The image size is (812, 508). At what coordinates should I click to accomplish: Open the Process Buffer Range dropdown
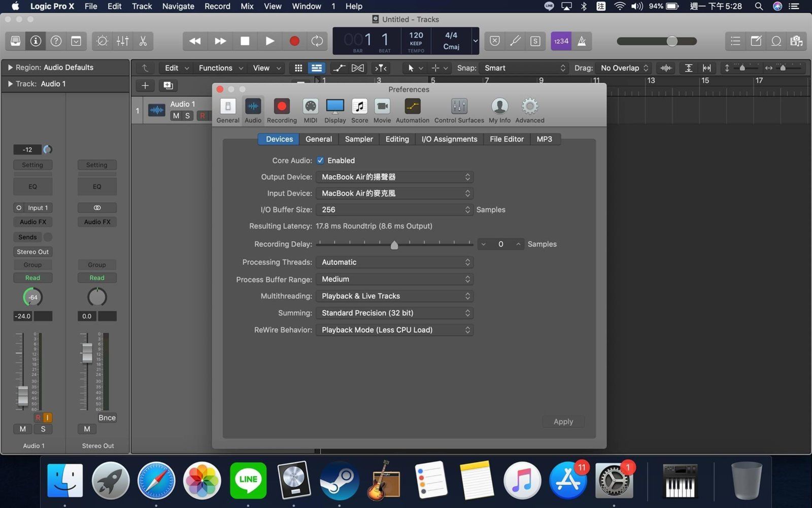pos(394,279)
